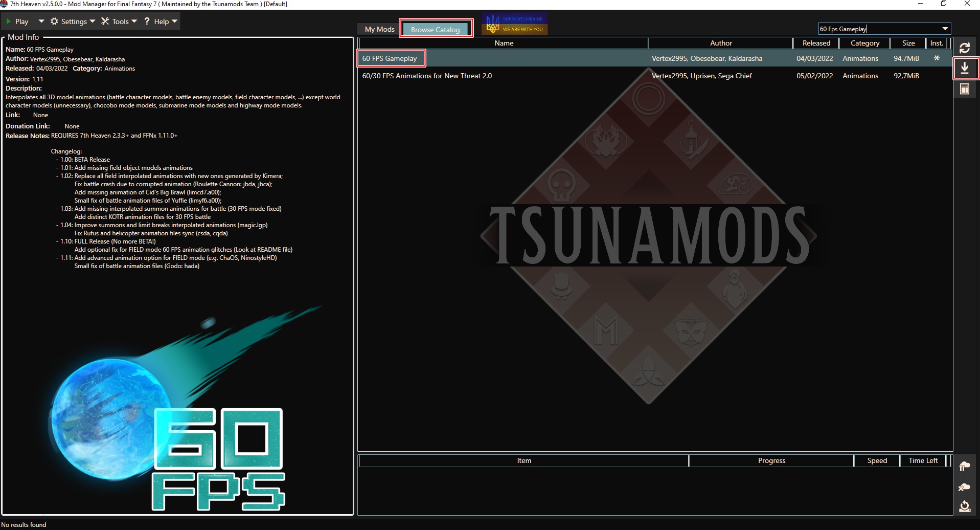Click the Time Left column header

923,460
